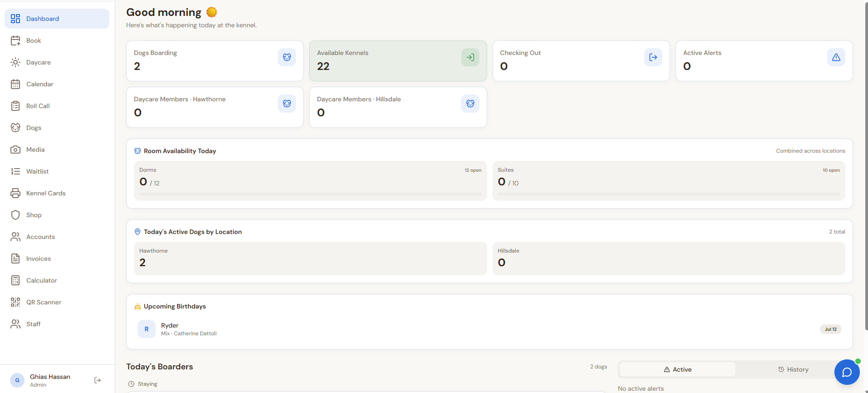Go to Dashboard menu item
The height and width of the screenshot is (393, 868).
pyautogui.click(x=57, y=19)
